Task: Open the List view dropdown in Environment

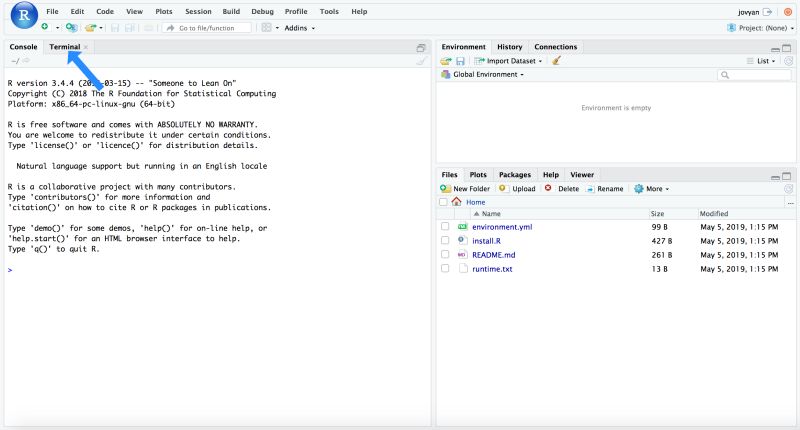Action: point(761,61)
